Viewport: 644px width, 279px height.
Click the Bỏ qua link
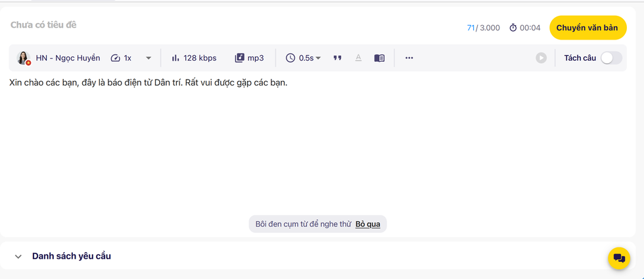(x=368, y=224)
